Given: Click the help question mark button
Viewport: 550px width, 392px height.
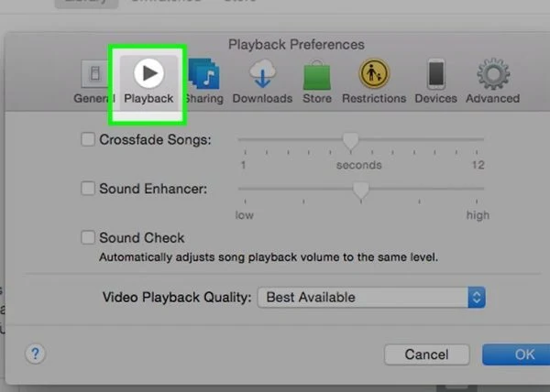Looking at the screenshot, I should click(x=35, y=354).
